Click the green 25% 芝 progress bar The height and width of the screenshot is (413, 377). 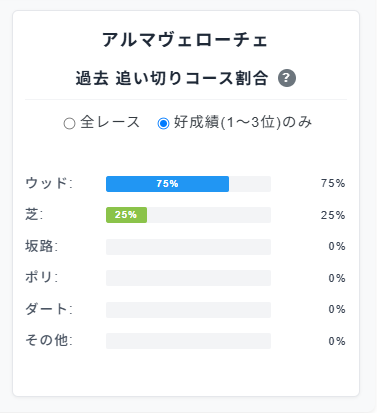coord(126,215)
